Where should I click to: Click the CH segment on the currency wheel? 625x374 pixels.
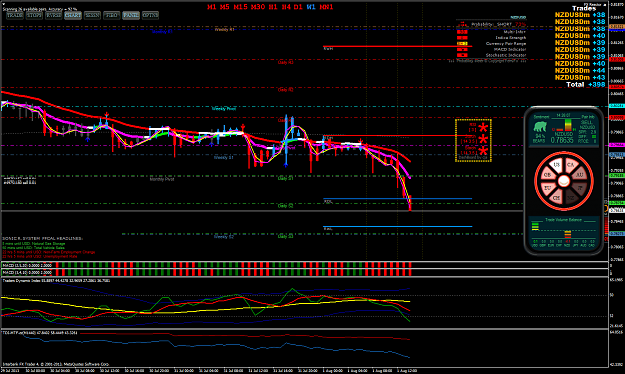(556, 198)
